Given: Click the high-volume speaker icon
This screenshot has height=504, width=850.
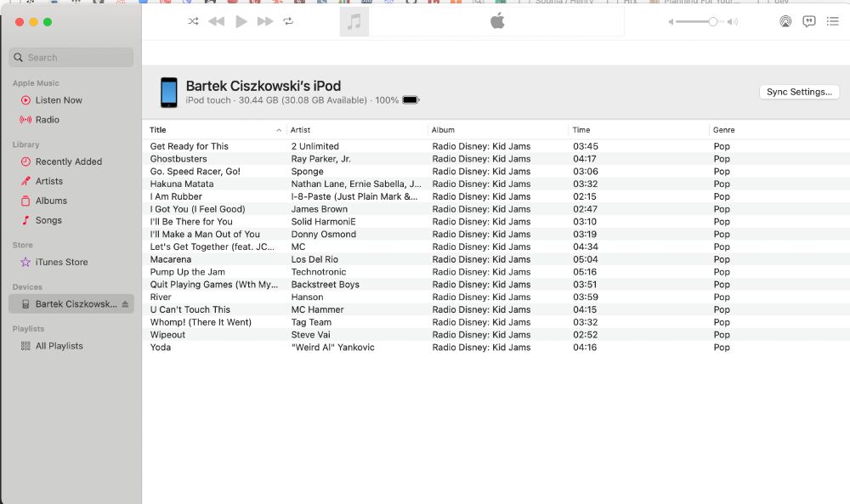Looking at the screenshot, I should [733, 22].
